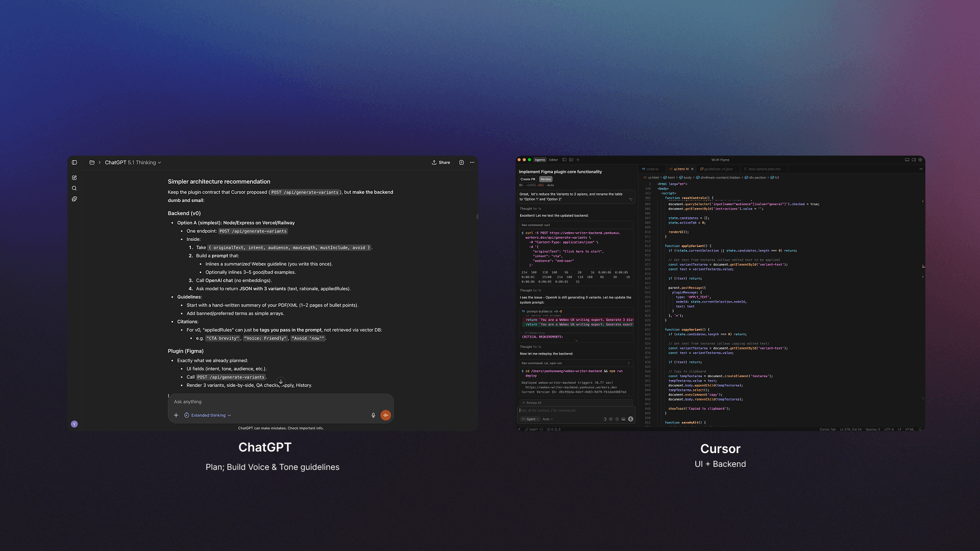The image size is (980, 551).
Task: Click the Ask anything input field
Action: click(276, 402)
